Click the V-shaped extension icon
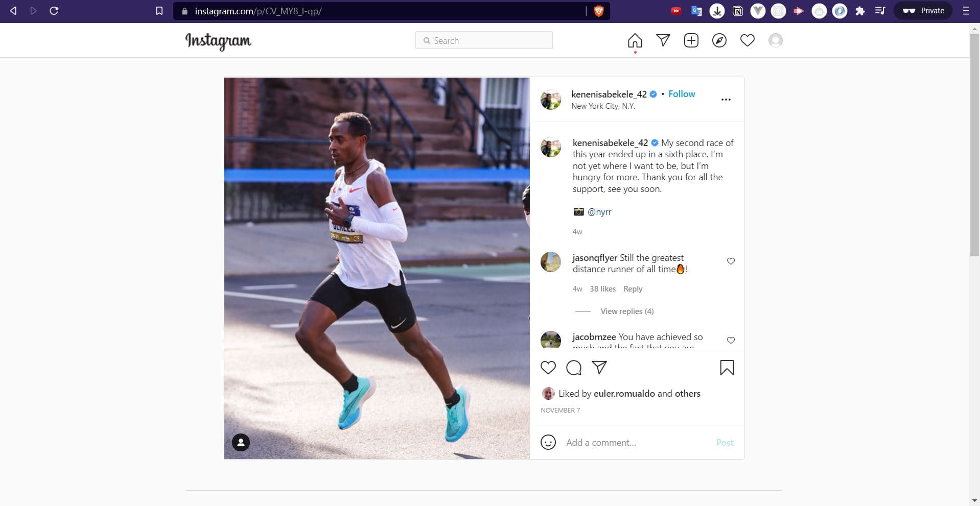Screen dimensions: 980x506 coord(758,11)
